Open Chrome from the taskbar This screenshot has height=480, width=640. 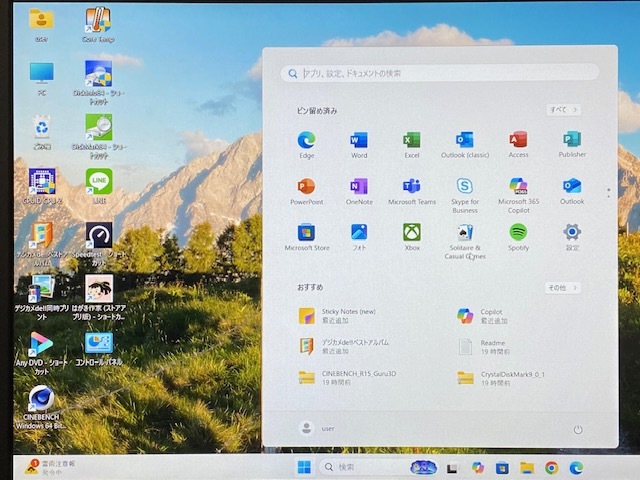pyautogui.click(x=551, y=468)
